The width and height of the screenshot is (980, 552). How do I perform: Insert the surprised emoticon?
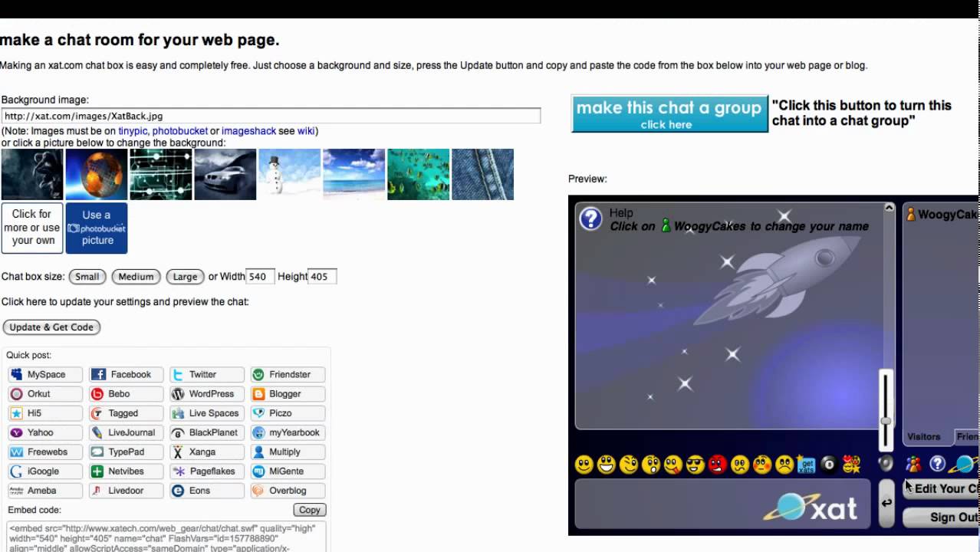pos(651,465)
